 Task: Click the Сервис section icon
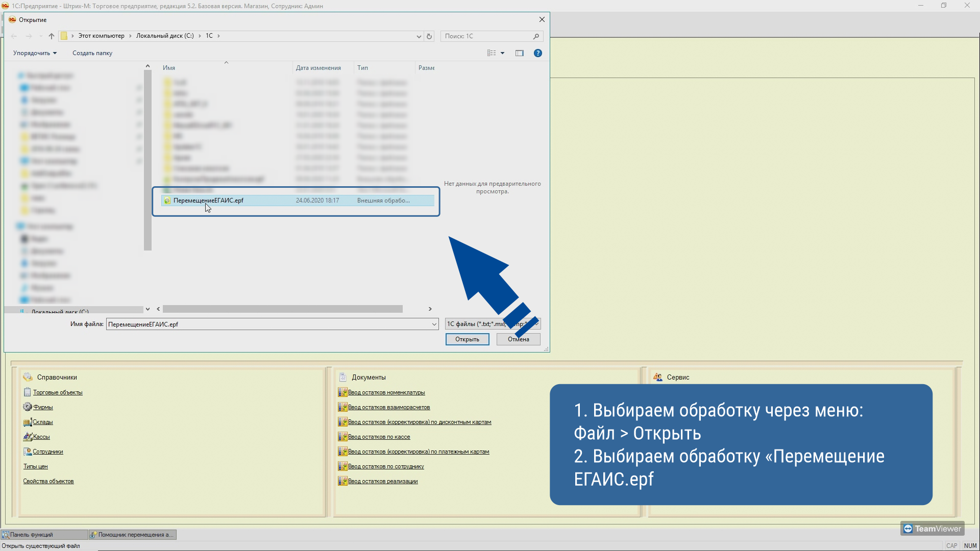click(658, 378)
